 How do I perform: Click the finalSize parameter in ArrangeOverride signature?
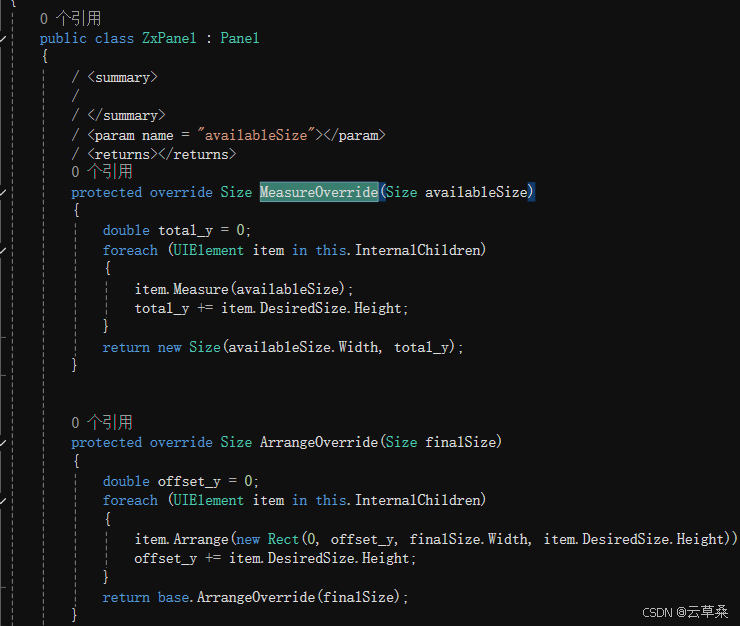(461, 442)
